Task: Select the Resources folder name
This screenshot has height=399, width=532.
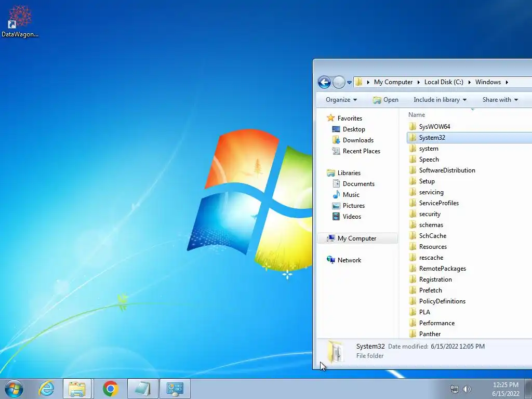Action: click(433, 247)
